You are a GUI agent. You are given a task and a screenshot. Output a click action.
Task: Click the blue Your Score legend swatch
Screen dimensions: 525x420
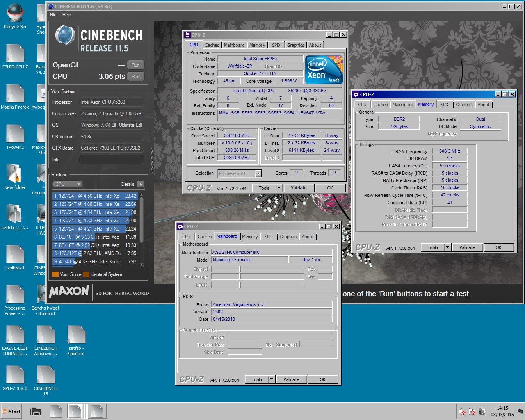[x=55, y=274]
